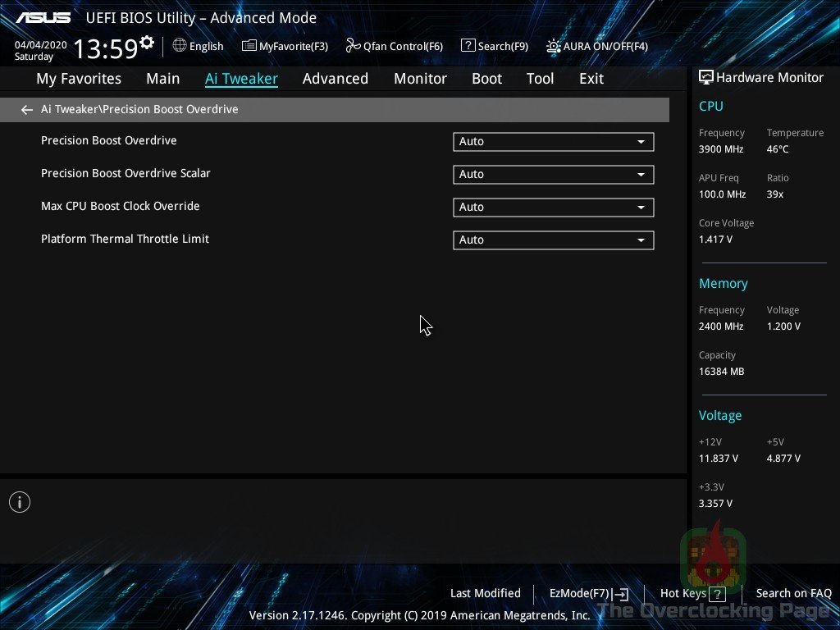The width and height of the screenshot is (840, 630).
Task: Open Qfan Control from the top bar
Action: [394, 46]
